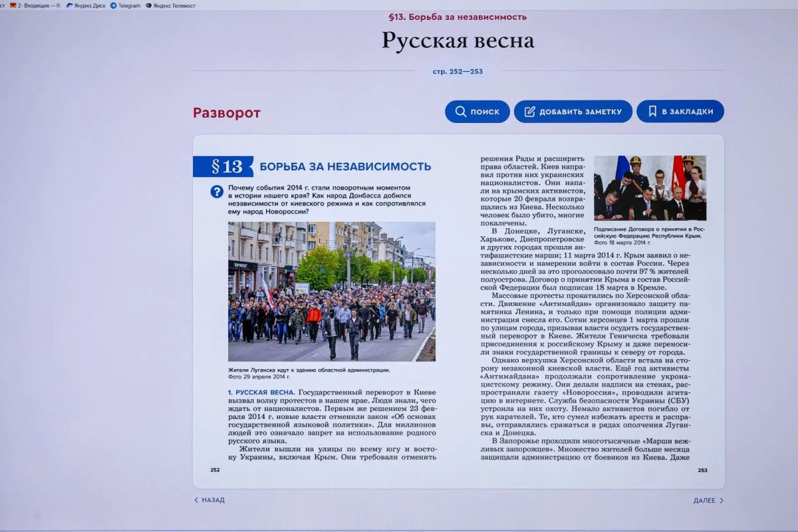The height and width of the screenshot is (532, 798).
Task: Click the pencil-note icon in ДОБАВИТЬ ЗАМЕТКУ
Action: (x=530, y=112)
